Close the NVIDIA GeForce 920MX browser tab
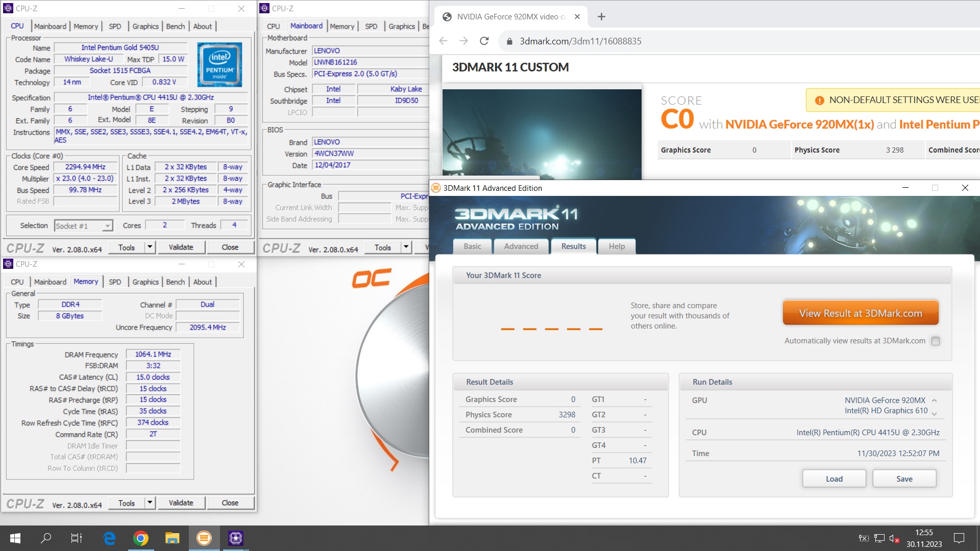This screenshot has width=980, height=551. pyautogui.click(x=577, y=17)
